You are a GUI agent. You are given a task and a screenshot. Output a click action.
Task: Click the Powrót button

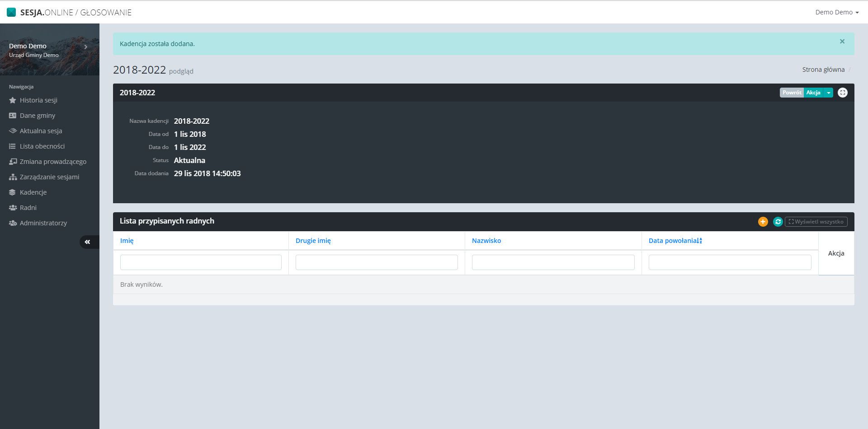pos(792,93)
